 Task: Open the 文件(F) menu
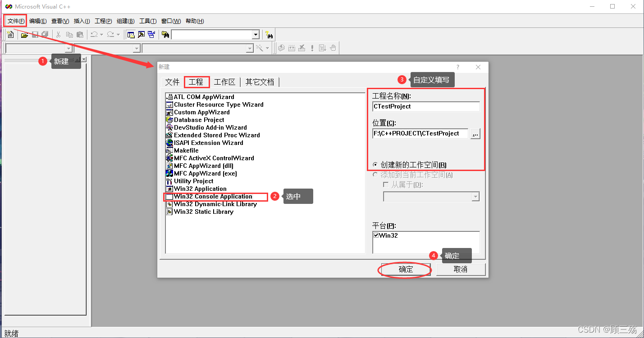16,21
